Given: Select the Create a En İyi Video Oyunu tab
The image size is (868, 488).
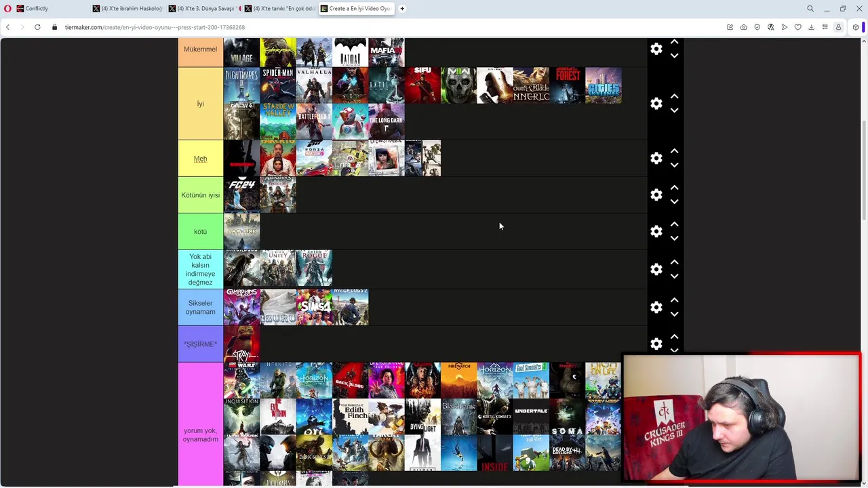Looking at the screenshot, I should click(x=357, y=9).
